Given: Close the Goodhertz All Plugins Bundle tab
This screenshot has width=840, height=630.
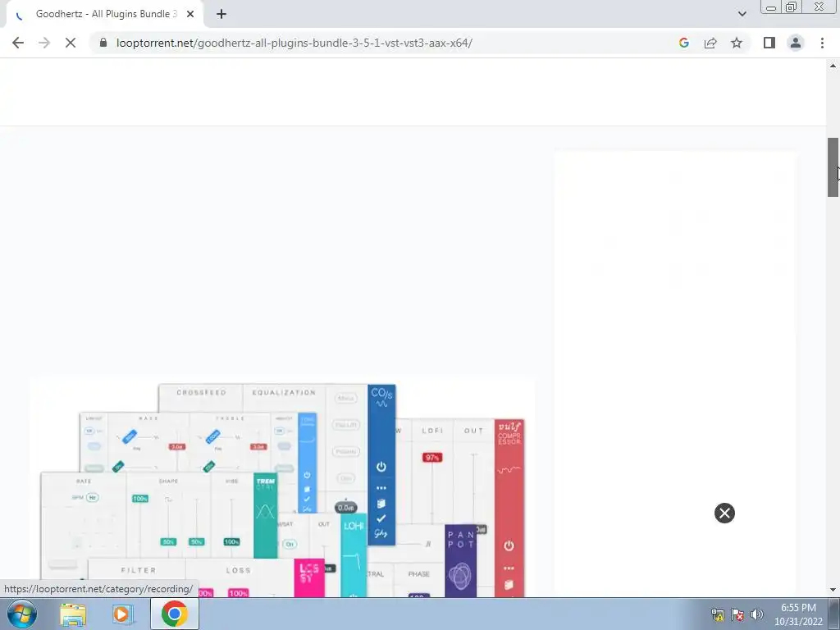Looking at the screenshot, I should click(190, 14).
